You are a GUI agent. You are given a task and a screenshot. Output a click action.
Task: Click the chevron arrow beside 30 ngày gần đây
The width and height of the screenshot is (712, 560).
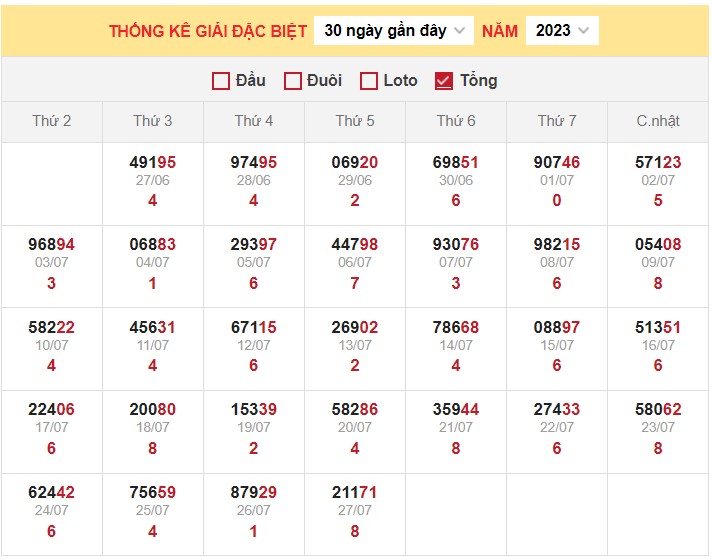coord(459,30)
